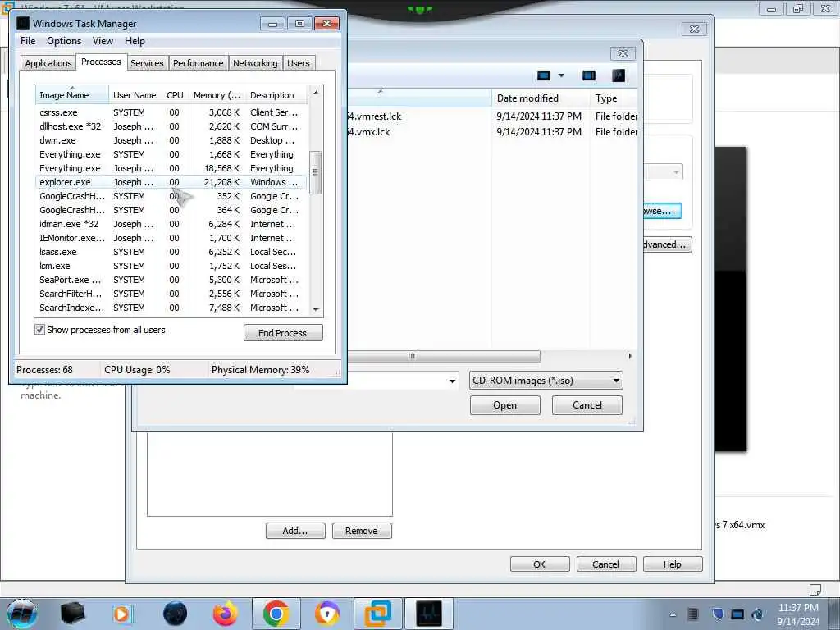
Task: Click right arrow of Open dialog horizontal scrollbar
Action: 630,356
